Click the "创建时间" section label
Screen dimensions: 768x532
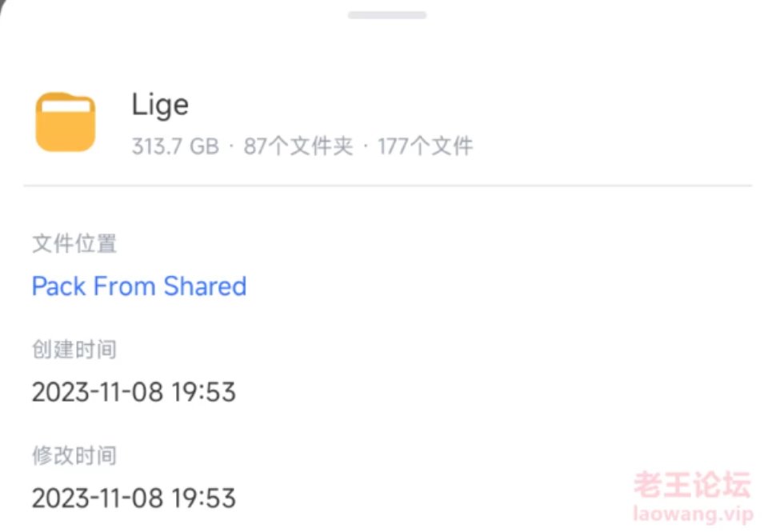74,349
